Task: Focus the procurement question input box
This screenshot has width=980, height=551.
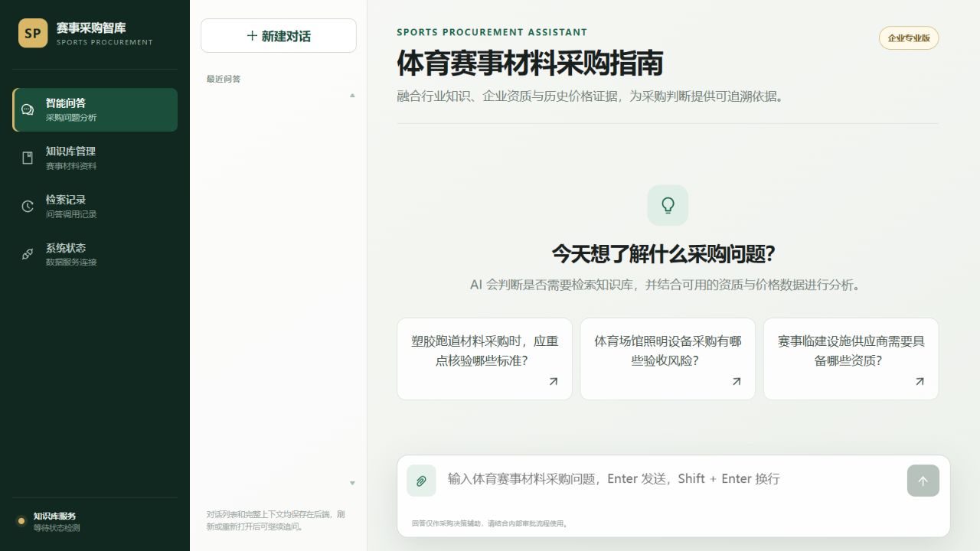Action: [x=672, y=479]
